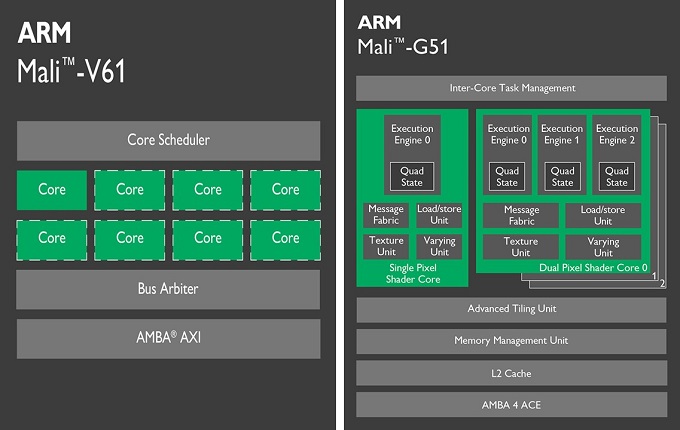Select the L2 Cache block
The height and width of the screenshot is (430, 680).
point(511,373)
